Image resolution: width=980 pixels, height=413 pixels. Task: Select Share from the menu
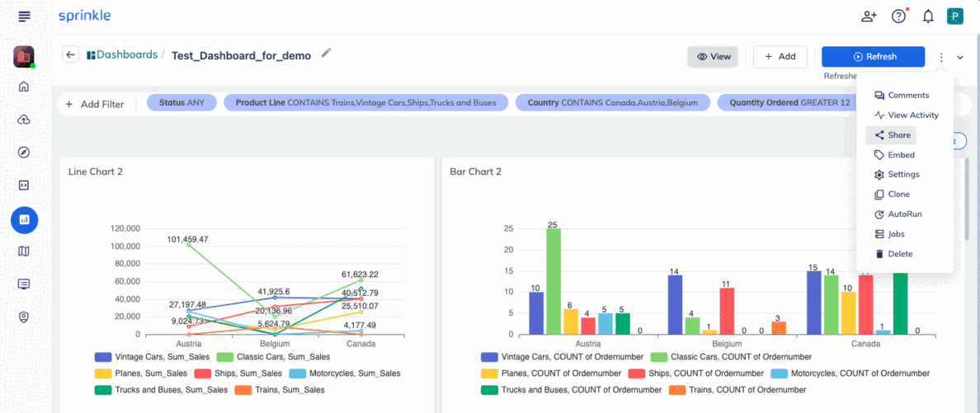pos(891,135)
